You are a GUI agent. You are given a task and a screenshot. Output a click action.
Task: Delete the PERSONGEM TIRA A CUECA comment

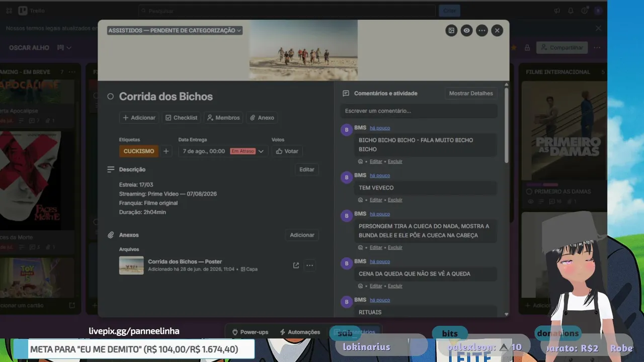(395, 247)
